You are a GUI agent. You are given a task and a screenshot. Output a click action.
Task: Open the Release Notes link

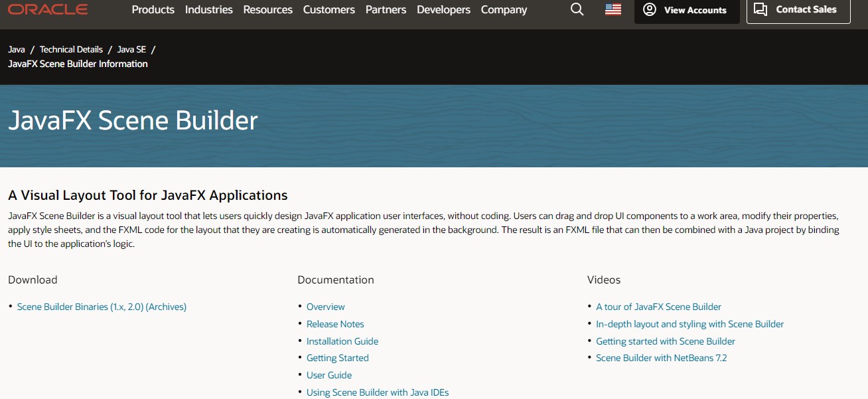point(335,324)
